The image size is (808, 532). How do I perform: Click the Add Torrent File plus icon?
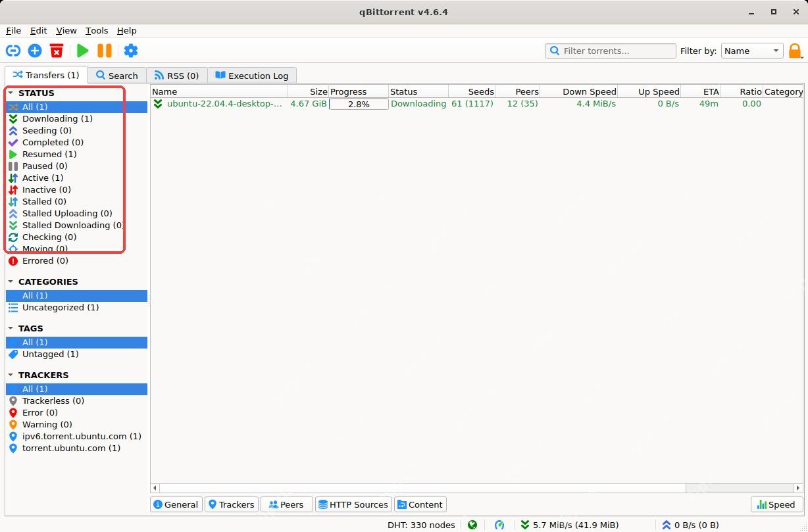(35, 51)
